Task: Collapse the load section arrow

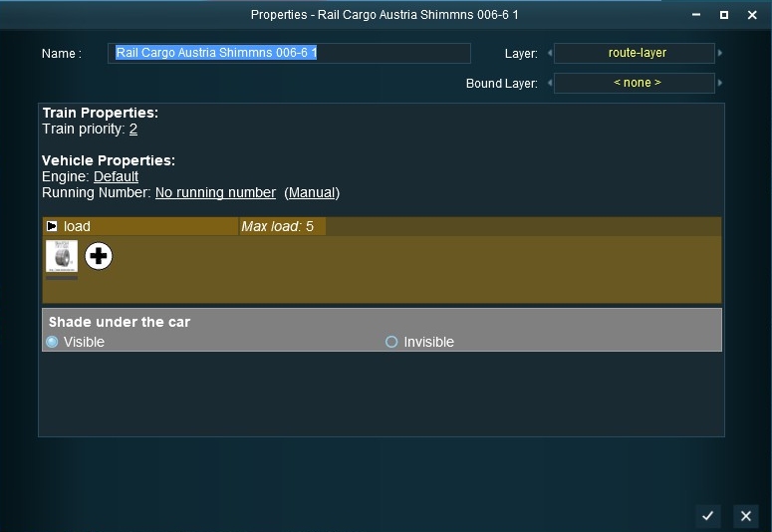Action: click(x=51, y=226)
